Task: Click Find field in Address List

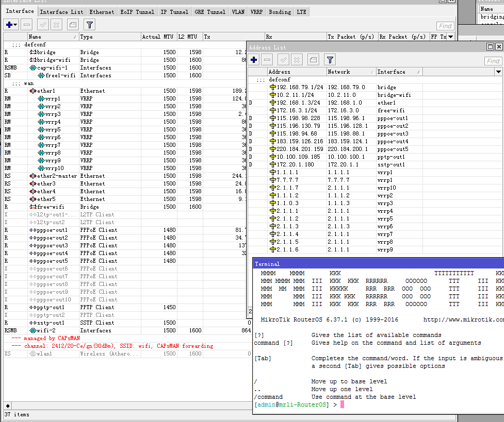Action: coord(493,61)
